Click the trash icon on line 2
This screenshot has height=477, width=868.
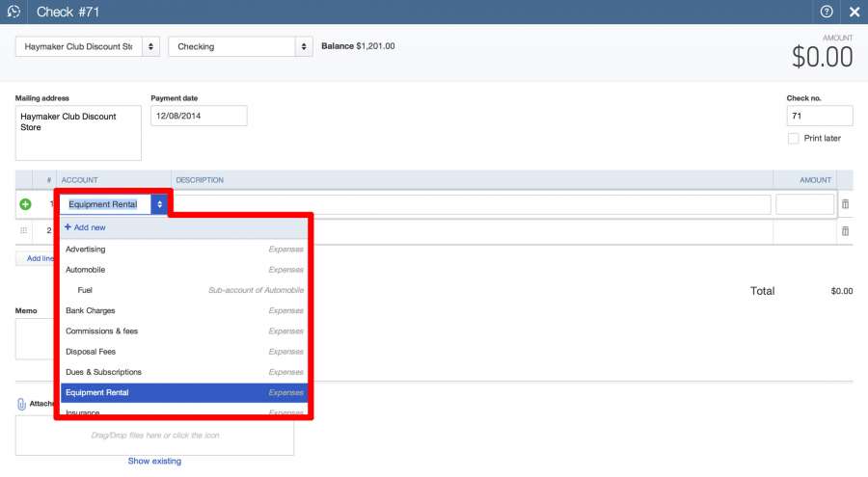pyautogui.click(x=846, y=231)
